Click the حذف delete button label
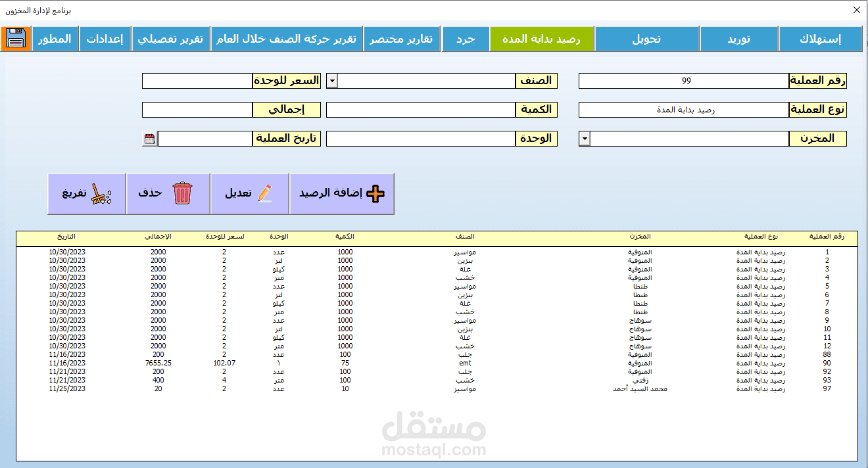Screen dimensions: 868x468 [x=151, y=193]
